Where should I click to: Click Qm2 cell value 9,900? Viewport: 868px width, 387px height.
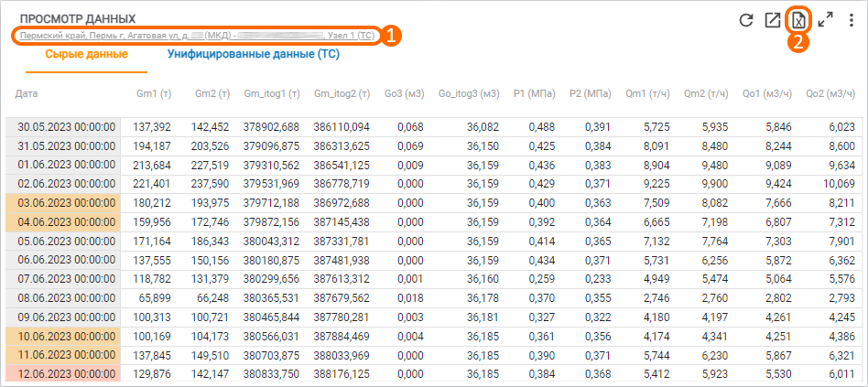(714, 184)
